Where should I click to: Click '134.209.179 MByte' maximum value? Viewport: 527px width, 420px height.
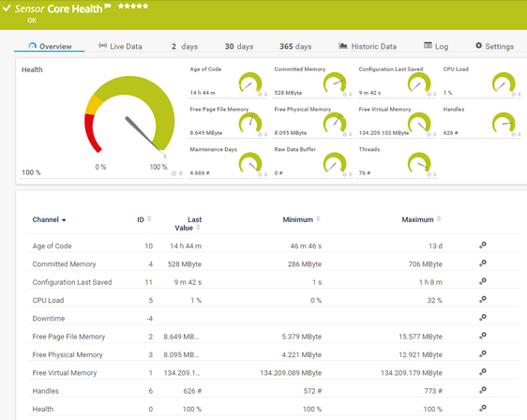point(412,373)
